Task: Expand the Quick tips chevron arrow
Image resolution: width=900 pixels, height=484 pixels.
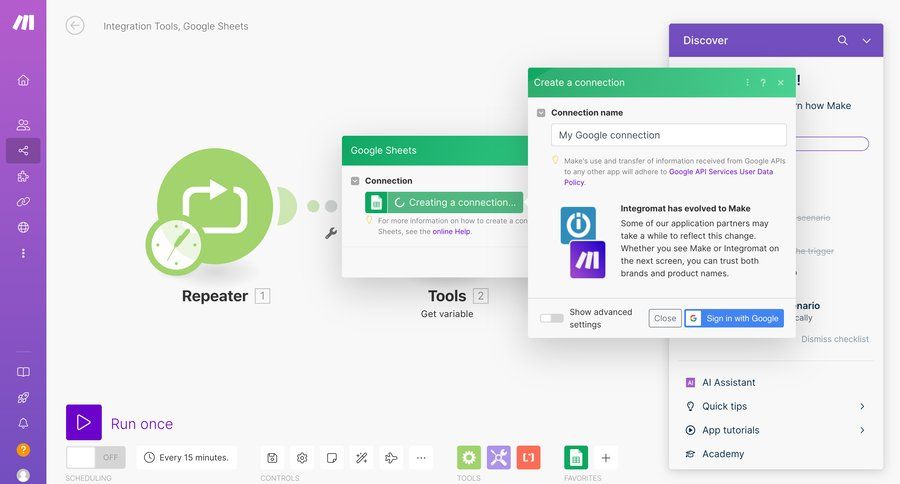Action: tap(862, 406)
